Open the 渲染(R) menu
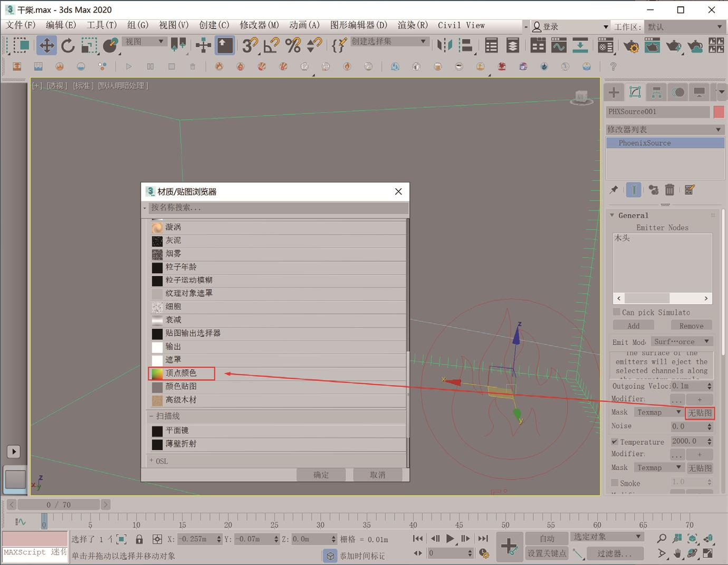The image size is (728, 565). point(412,25)
